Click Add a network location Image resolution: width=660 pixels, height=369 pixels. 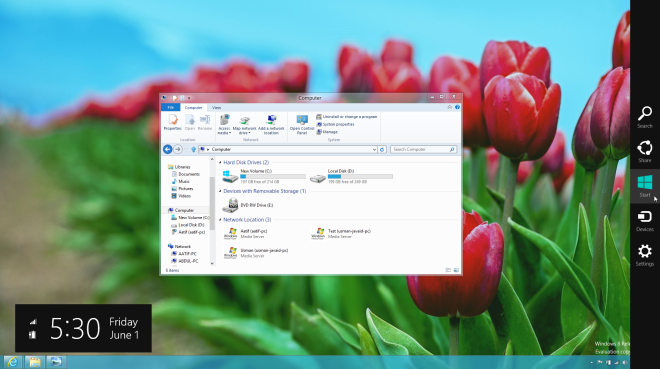pyautogui.click(x=271, y=125)
